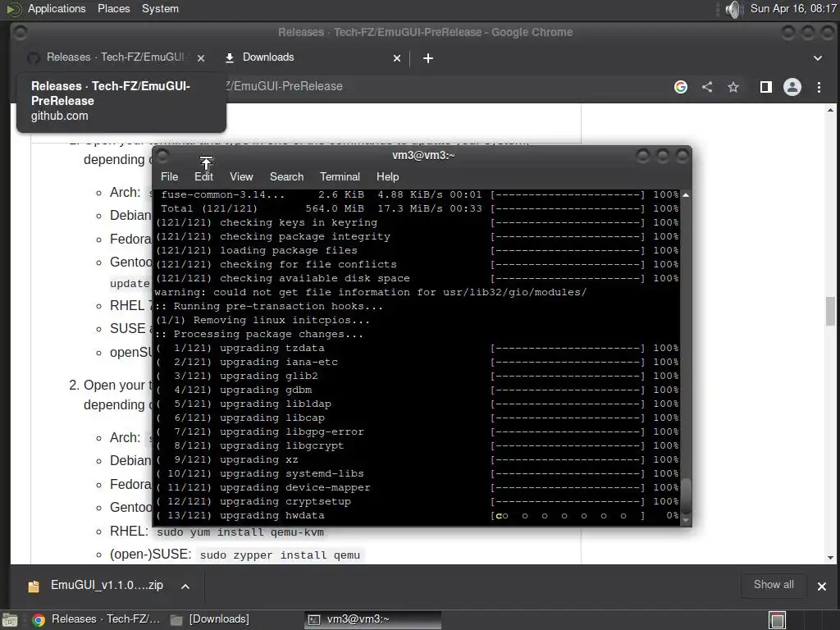Expand EmuGUI zip download options chevron

coord(185,586)
